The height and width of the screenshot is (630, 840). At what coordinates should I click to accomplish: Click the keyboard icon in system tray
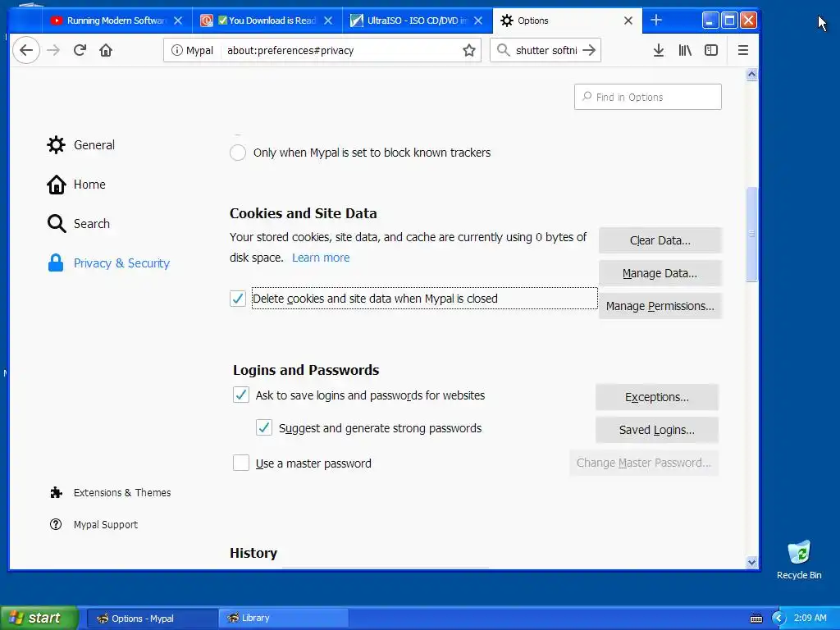[756, 619]
